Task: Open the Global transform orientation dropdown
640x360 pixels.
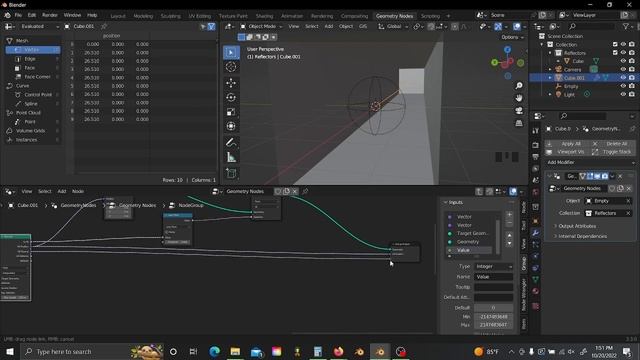Action: [x=393, y=26]
